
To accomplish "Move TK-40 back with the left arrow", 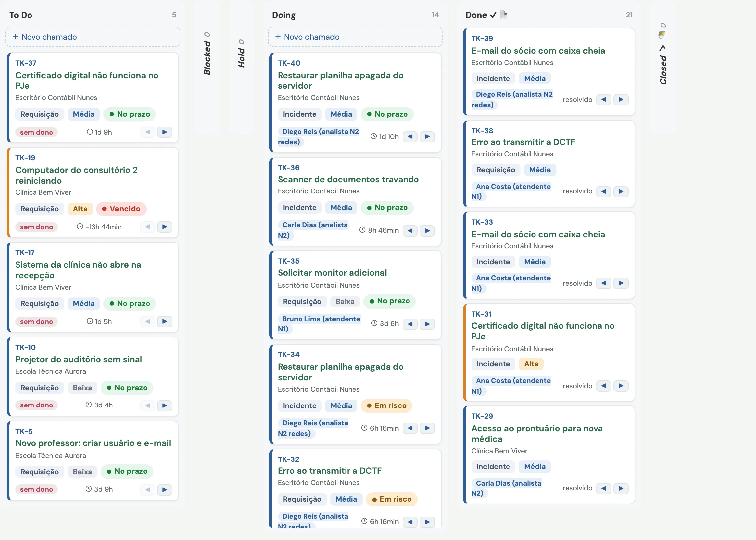I will click(410, 137).
